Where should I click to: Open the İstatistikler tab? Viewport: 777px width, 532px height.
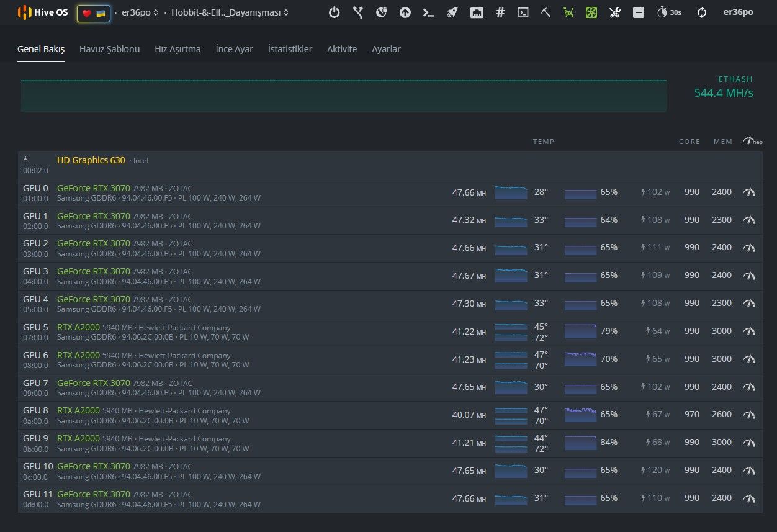290,49
